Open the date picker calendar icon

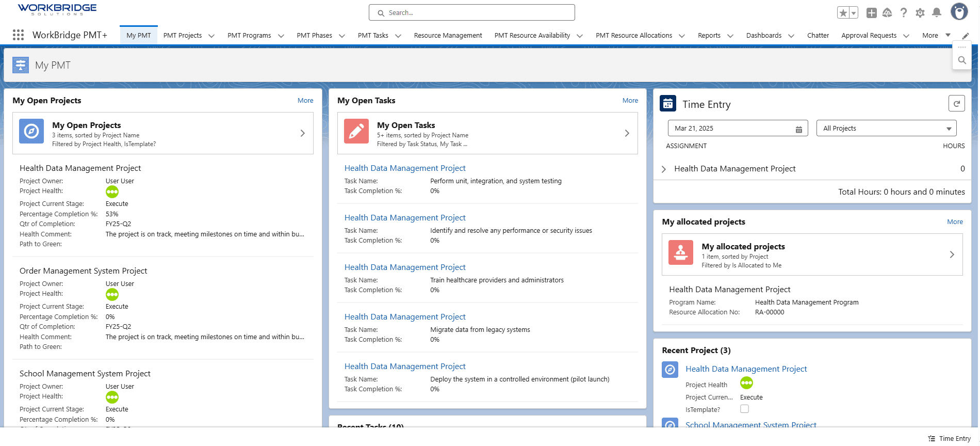[x=799, y=129]
